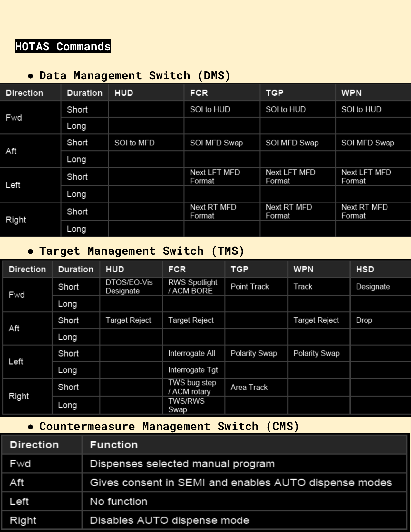Select the Data Management Switch (DMS) heading
The image size is (411, 532).
134,75
